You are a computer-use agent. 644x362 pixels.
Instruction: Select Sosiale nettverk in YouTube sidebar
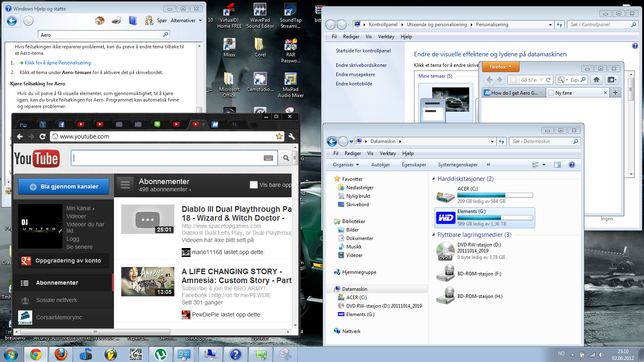[x=56, y=300]
